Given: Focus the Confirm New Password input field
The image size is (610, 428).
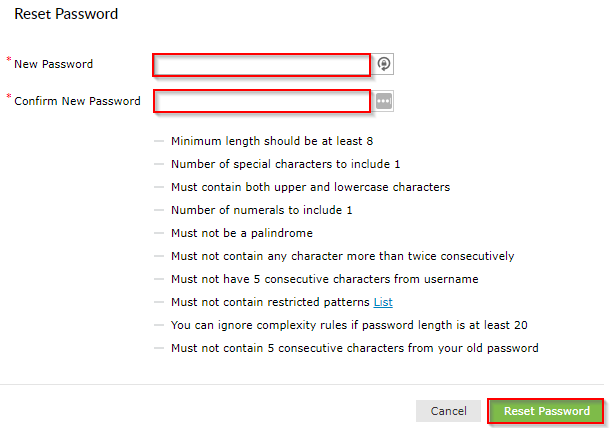Looking at the screenshot, I should 262,101.
